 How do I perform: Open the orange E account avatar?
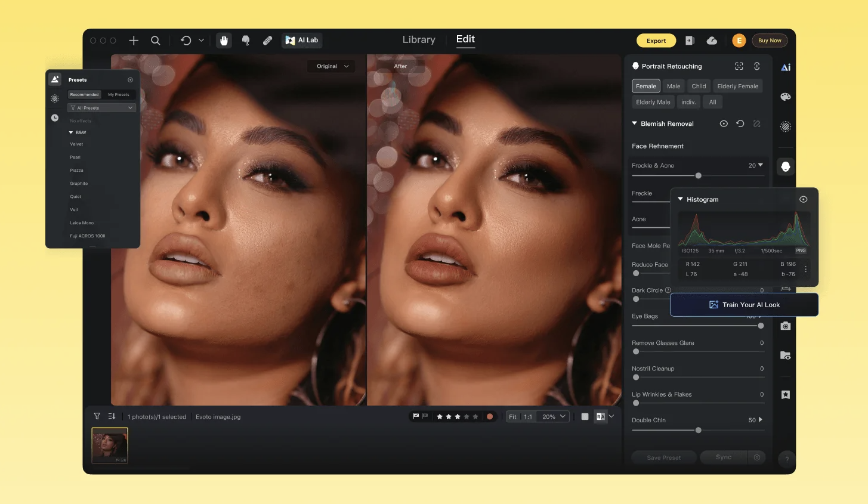(739, 41)
